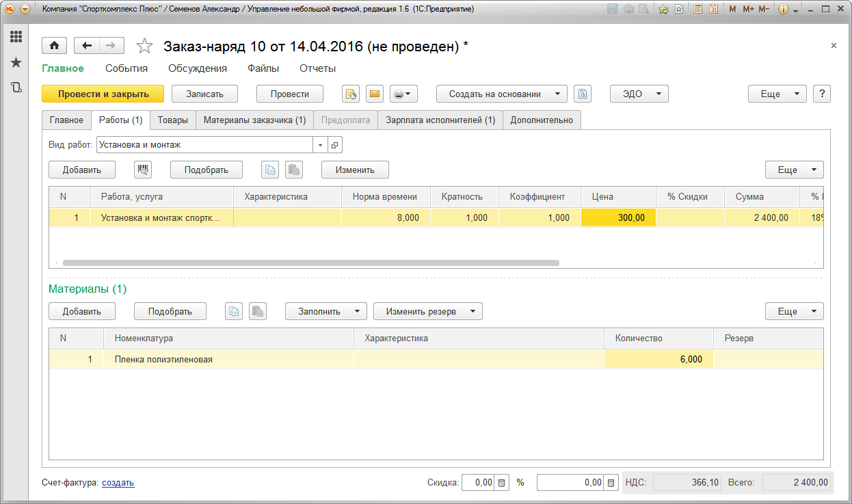
Task: Click the создать invoice link
Action: 118,483
